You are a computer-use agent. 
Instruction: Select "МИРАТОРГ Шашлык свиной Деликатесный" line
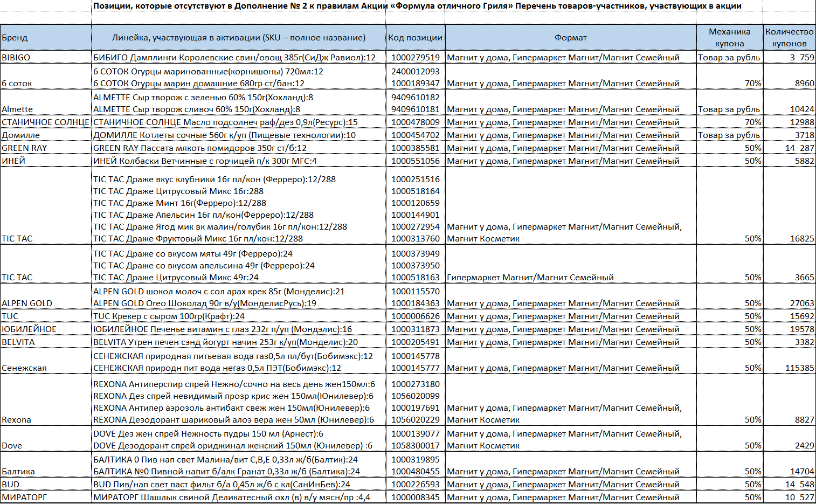point(232,497)
